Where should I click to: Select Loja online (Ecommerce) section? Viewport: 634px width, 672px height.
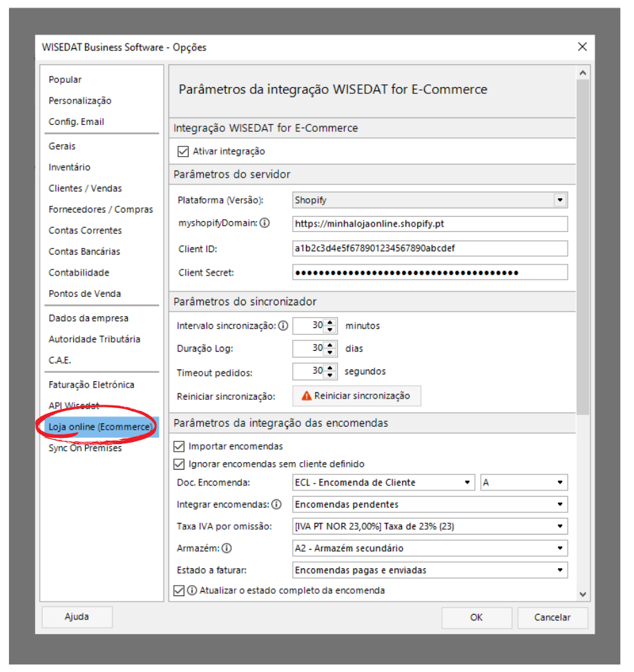click(x=101, y=428)
